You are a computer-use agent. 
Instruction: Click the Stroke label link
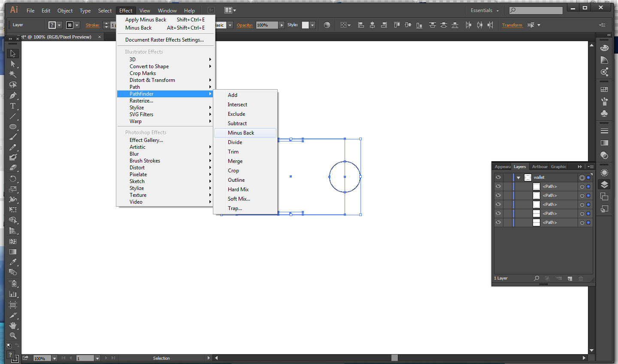[92, 25]
